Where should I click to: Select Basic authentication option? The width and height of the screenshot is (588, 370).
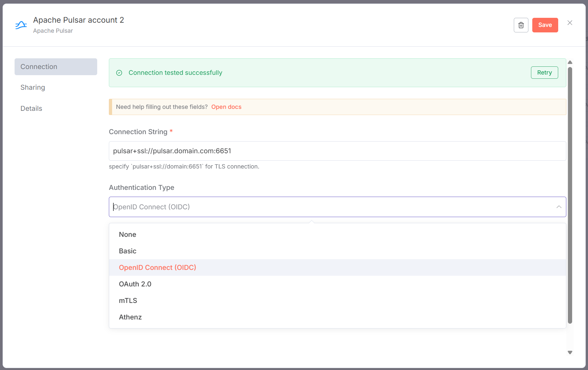[x=337, y=251]
